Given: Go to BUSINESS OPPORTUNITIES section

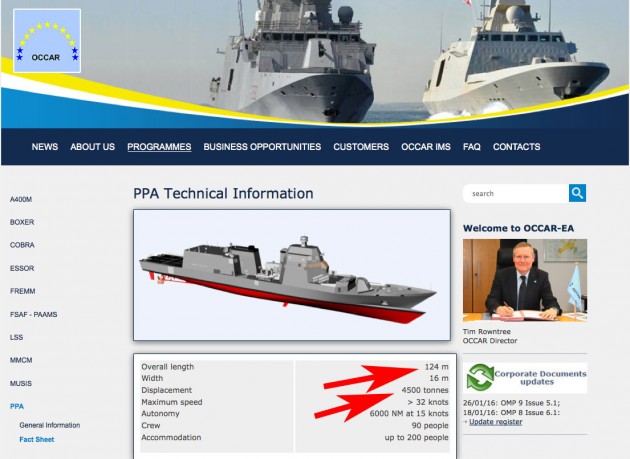Looking at the screenshot, I should coord(262,147).
